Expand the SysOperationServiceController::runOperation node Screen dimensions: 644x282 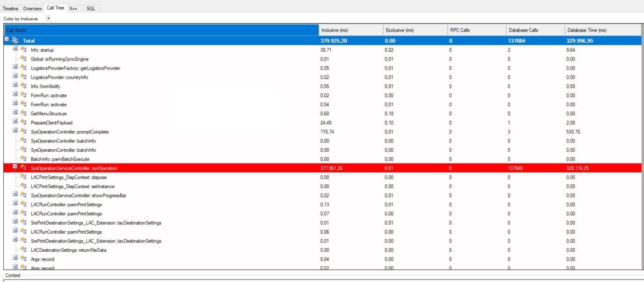pos(14,168)
